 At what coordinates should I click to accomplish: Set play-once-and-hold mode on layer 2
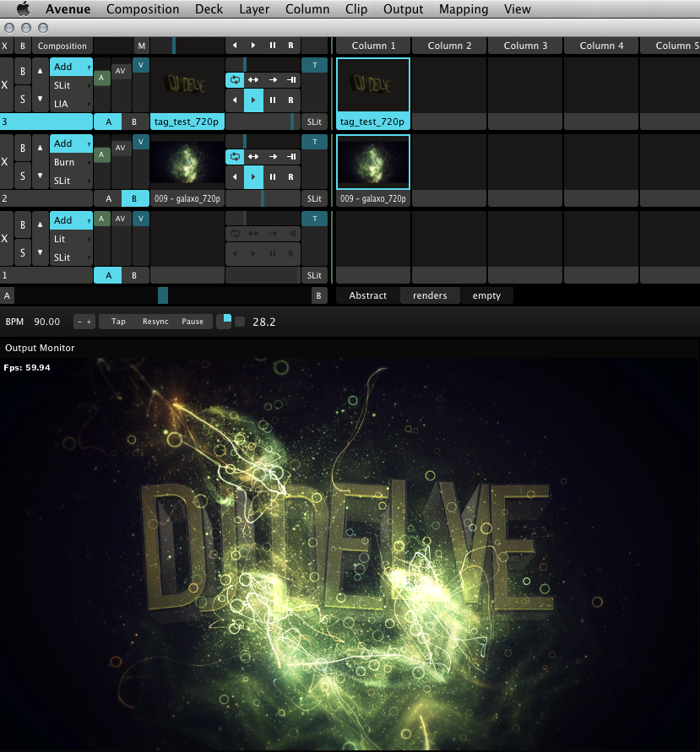click(290, 157)
